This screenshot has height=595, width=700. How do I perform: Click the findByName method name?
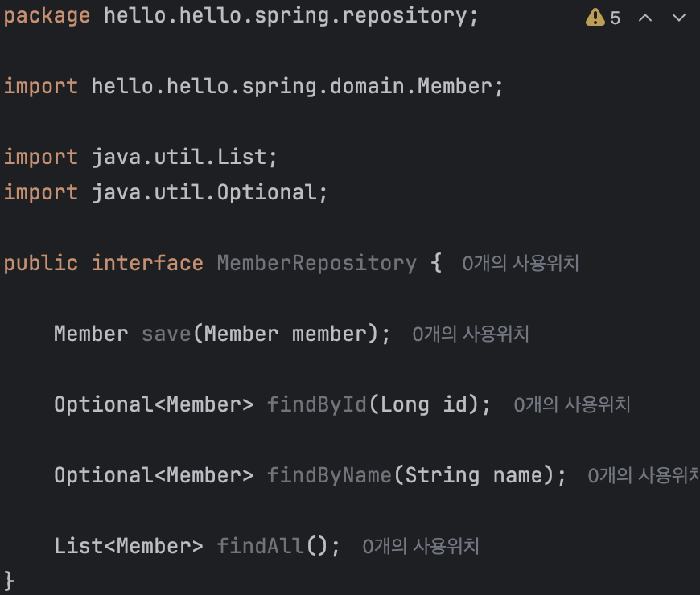329,475
